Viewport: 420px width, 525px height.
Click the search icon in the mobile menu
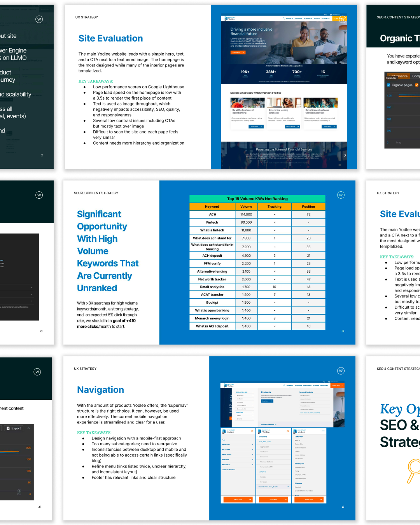point(224,439)
